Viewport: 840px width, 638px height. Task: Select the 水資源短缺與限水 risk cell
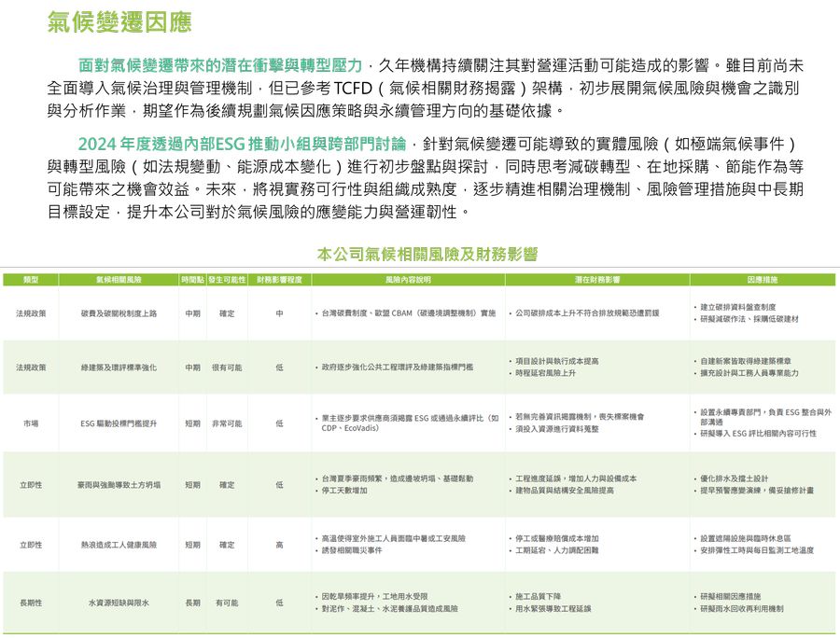pyautogui.click(x=119, y=603)
